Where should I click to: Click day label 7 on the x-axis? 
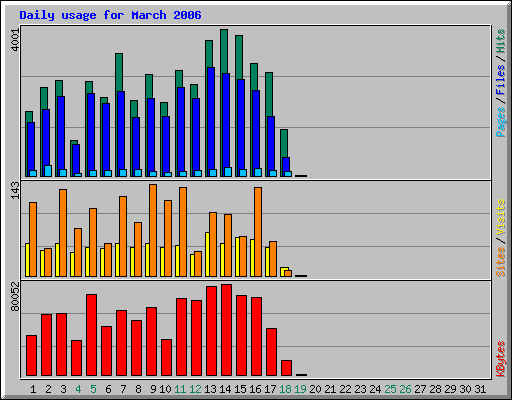[123, 389]
